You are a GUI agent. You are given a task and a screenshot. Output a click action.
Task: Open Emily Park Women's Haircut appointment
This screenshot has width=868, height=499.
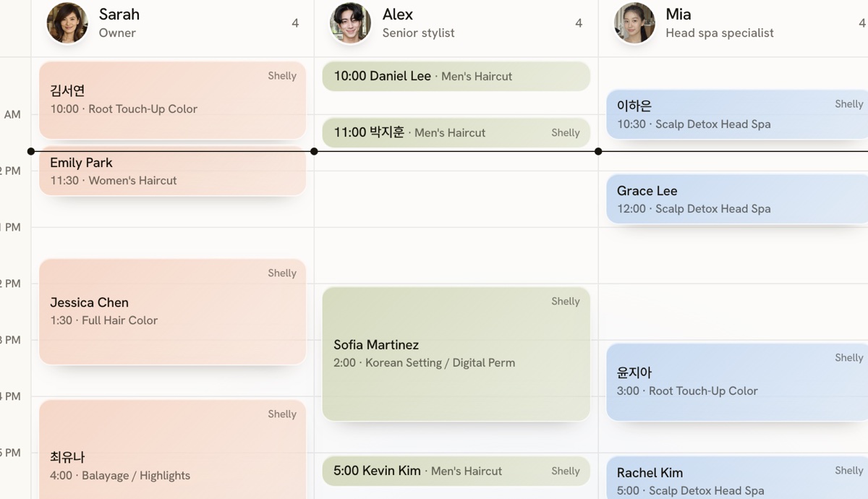point(172,171)
